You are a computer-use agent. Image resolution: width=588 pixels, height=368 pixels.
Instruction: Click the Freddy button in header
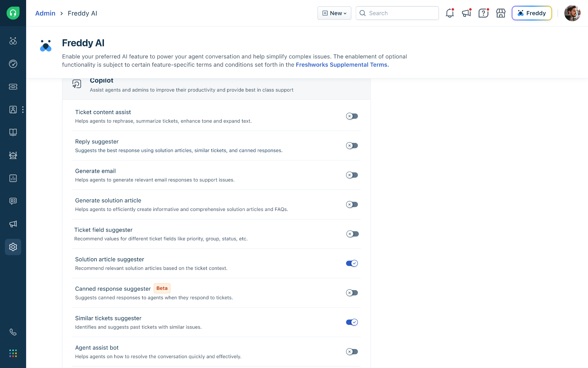click(532, 13)
